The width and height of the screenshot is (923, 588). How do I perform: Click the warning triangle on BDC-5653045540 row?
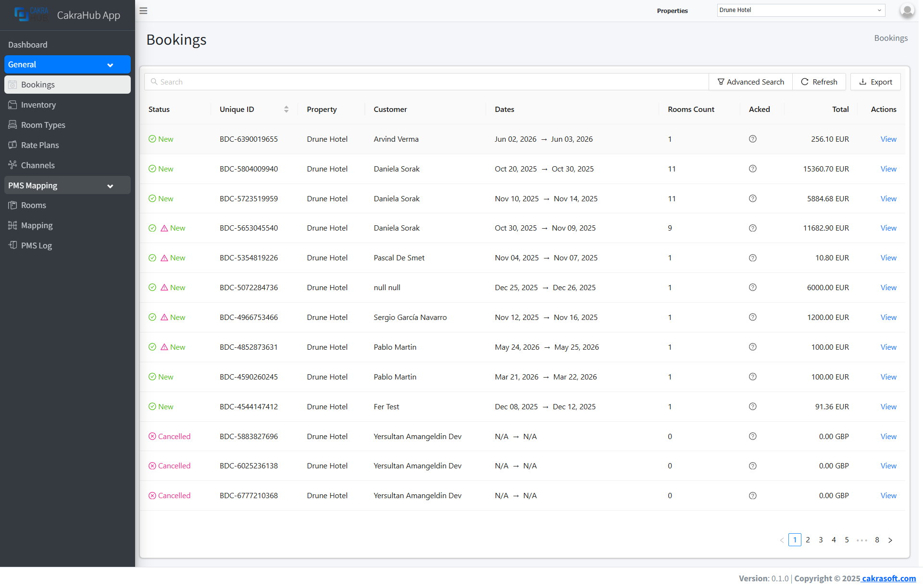(163, 228)
